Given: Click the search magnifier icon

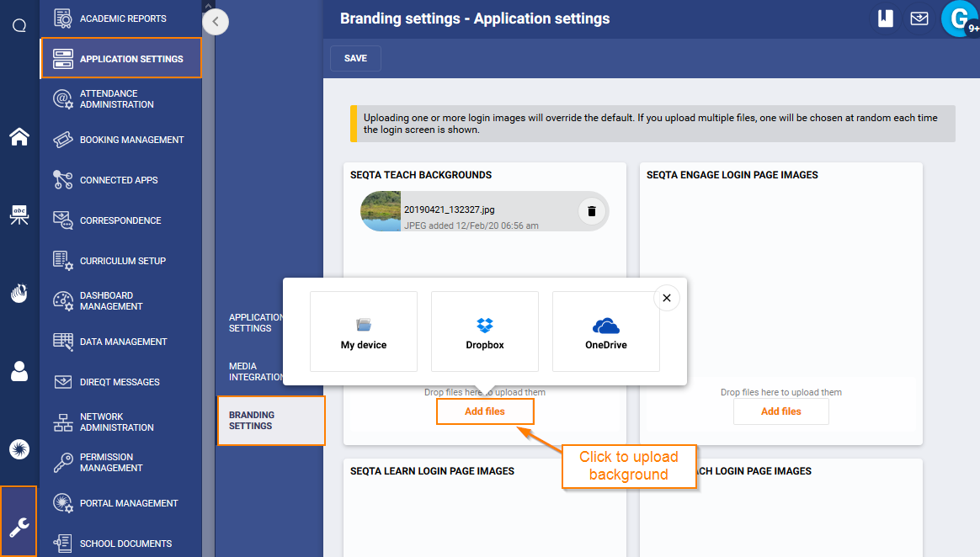Looking at the screenshot, I should 19,25.
